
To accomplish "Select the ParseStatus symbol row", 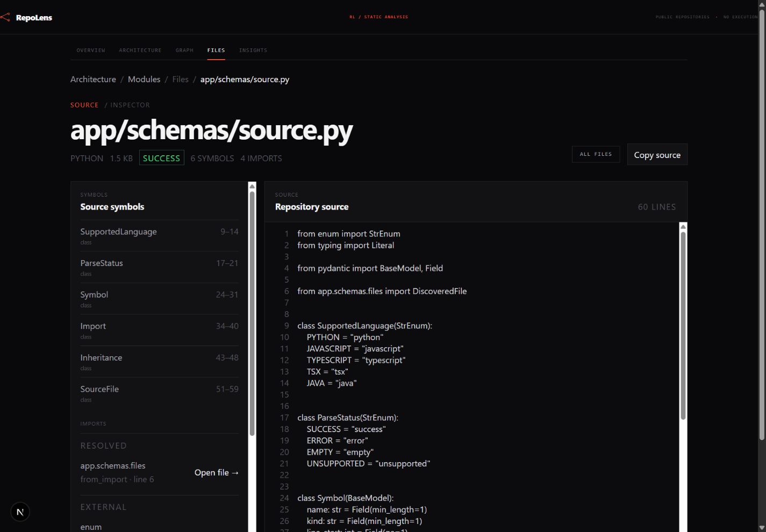I will 159,267.
